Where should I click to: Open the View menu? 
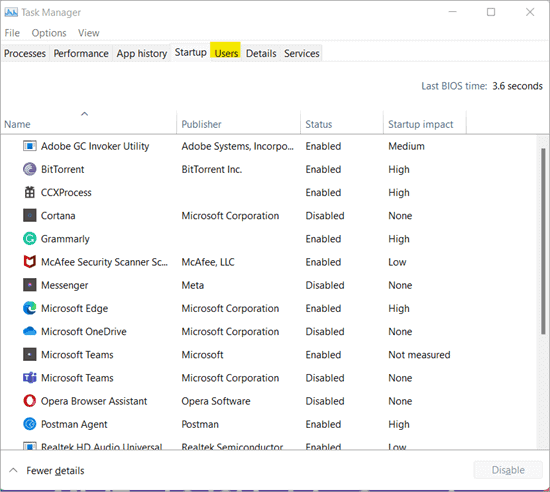pos(88,33)
